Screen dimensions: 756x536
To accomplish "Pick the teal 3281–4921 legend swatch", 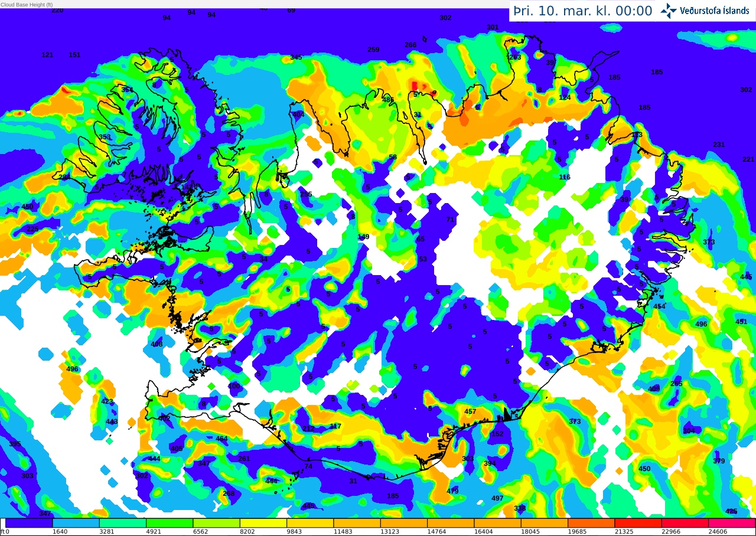I will click(123, 523).
